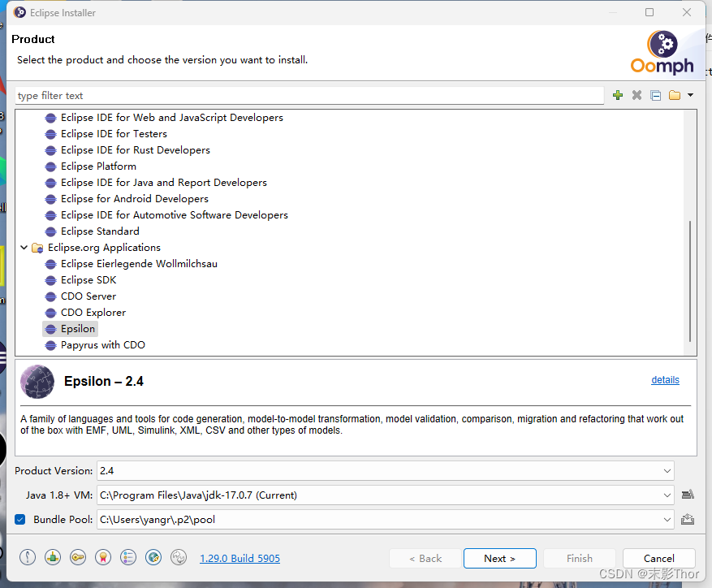Open the Bundle Pool path dropdown
The width and height of the screenshot is (712, 588).
click(x=667, y=520)
